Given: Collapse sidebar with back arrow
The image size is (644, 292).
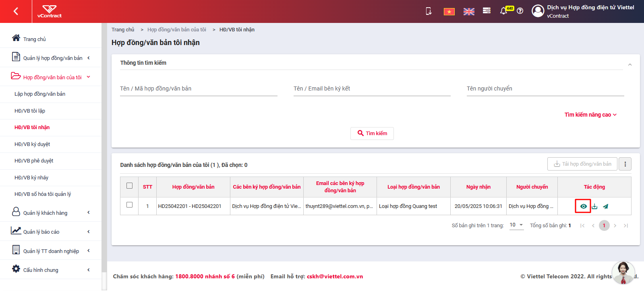Looking at the screenshot, I should (x=16, y=11).
